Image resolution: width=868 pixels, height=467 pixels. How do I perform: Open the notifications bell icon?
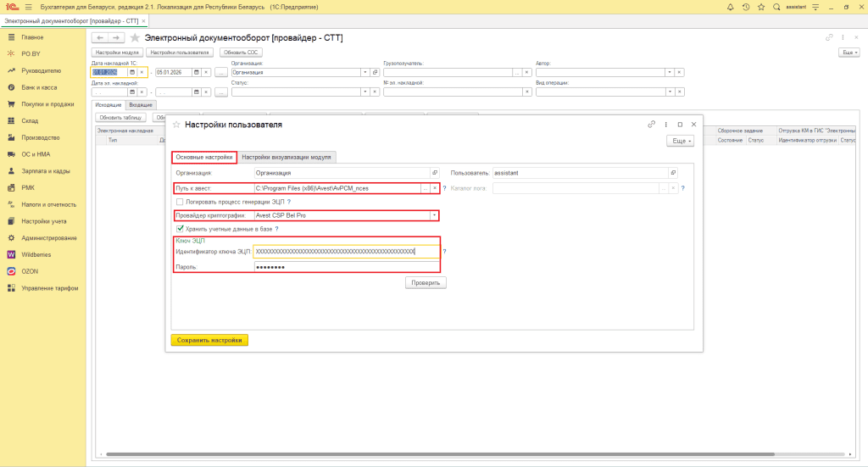click(x=731, y=7)
